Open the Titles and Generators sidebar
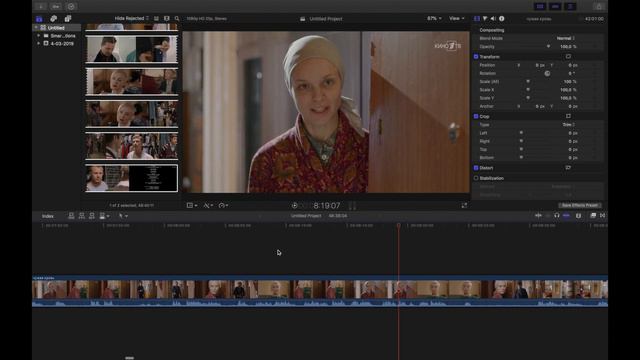640x360 pixels. (68, 19)
